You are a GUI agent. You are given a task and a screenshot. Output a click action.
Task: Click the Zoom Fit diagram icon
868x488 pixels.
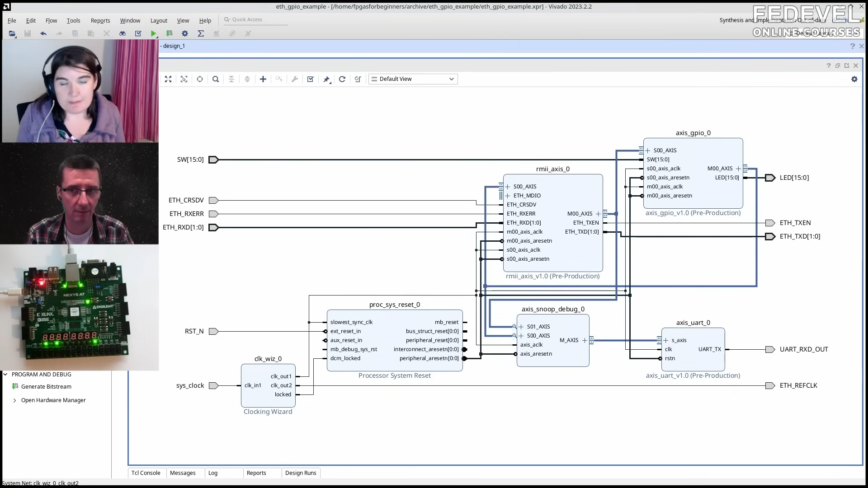pos(168,79)
